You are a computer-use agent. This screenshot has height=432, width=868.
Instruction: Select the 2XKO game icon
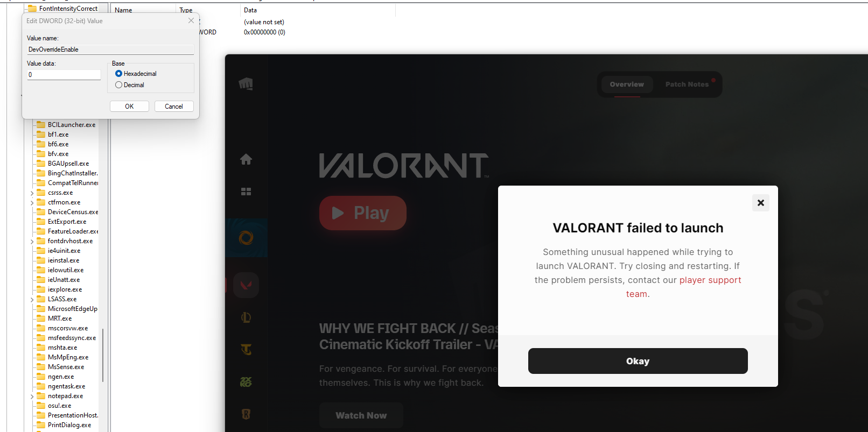point(246,382)
